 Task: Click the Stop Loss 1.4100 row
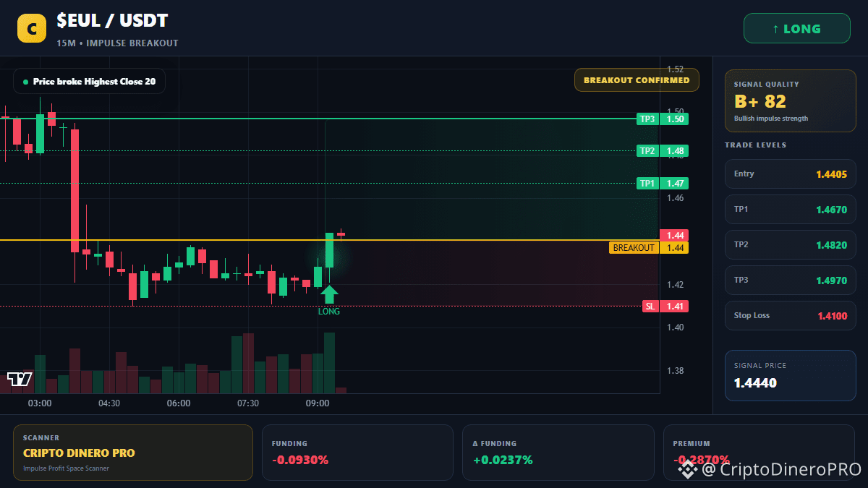[790, 315]
